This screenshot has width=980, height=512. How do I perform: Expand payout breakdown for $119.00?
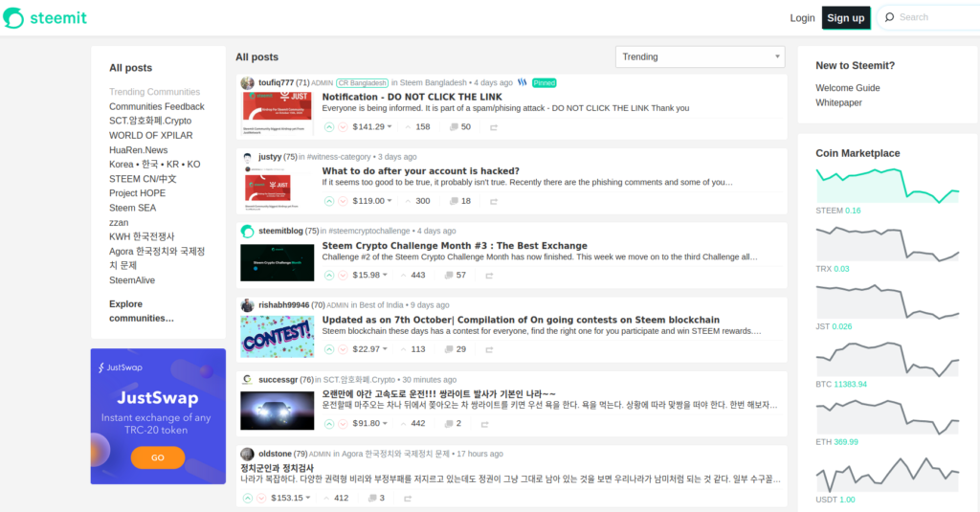coord(389,201)
